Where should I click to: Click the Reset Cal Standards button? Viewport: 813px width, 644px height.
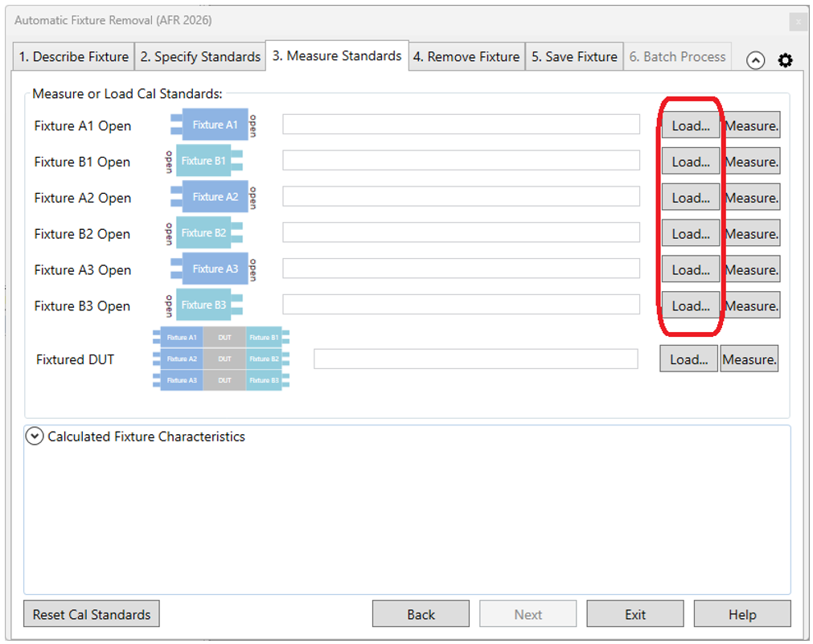coord(92,614)
